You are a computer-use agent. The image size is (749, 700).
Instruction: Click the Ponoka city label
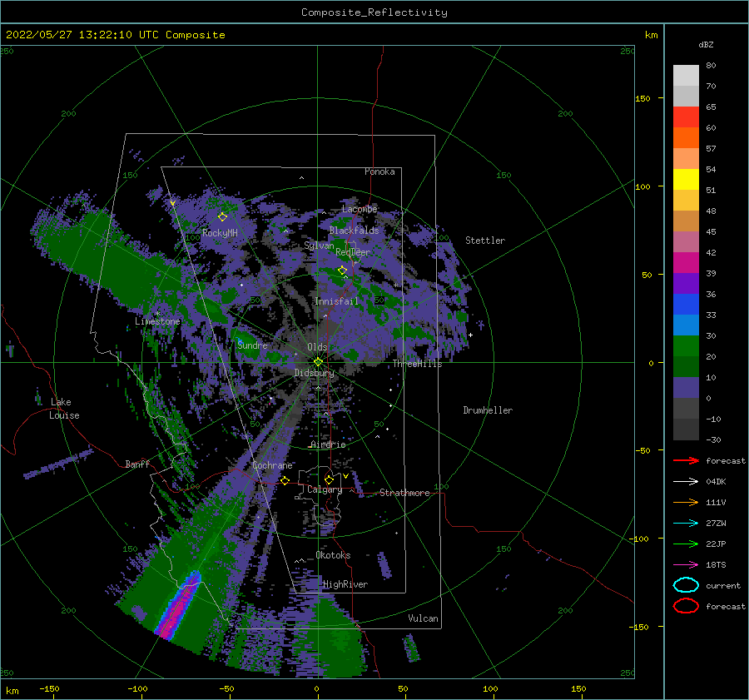coord(379,171)
